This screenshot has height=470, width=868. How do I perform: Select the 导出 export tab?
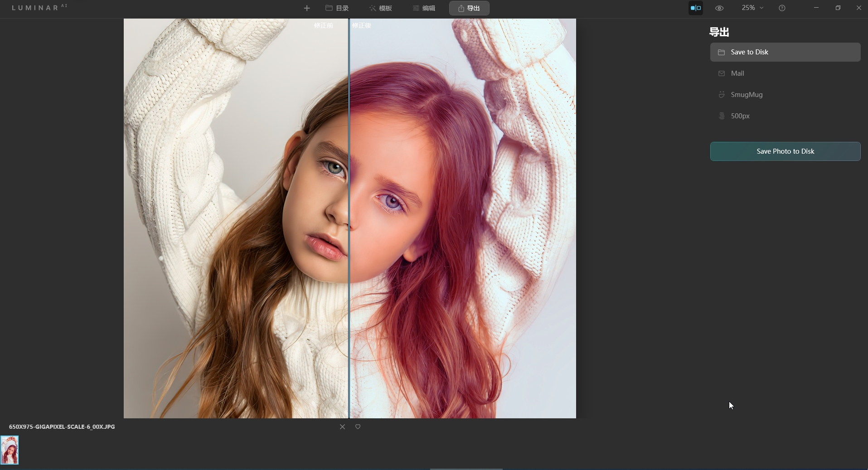click(469, 8)
